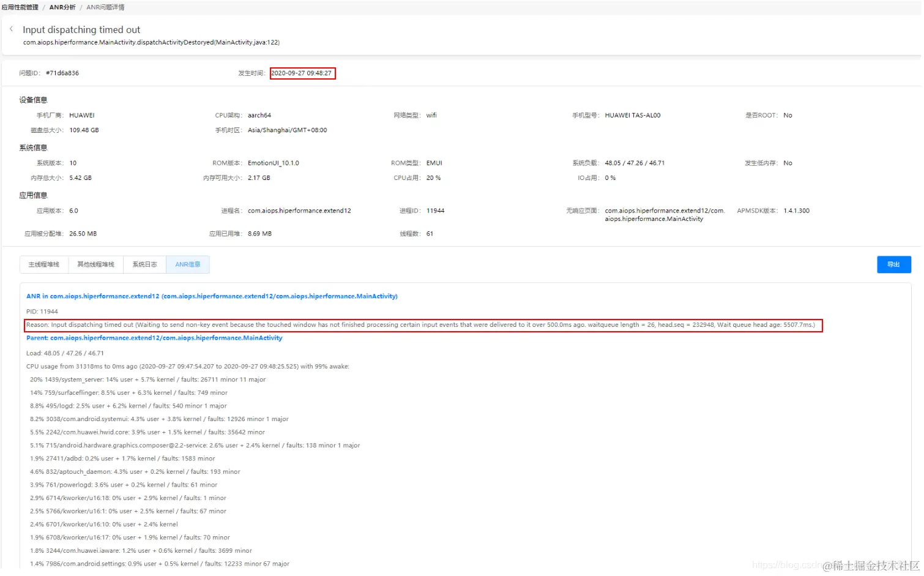Viewport: 924px width, 576px height.
Task: Select the problem ID #71d6a836
Action: [x=62, y=73]
